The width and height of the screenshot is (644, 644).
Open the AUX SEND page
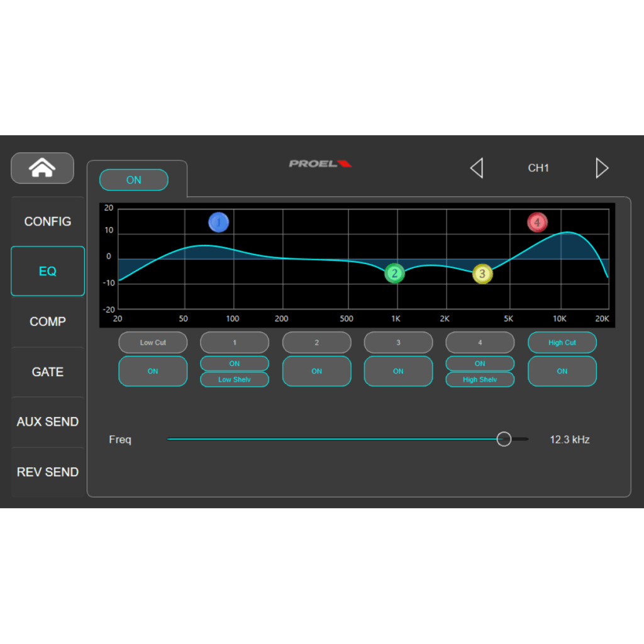tap(47, 421)
